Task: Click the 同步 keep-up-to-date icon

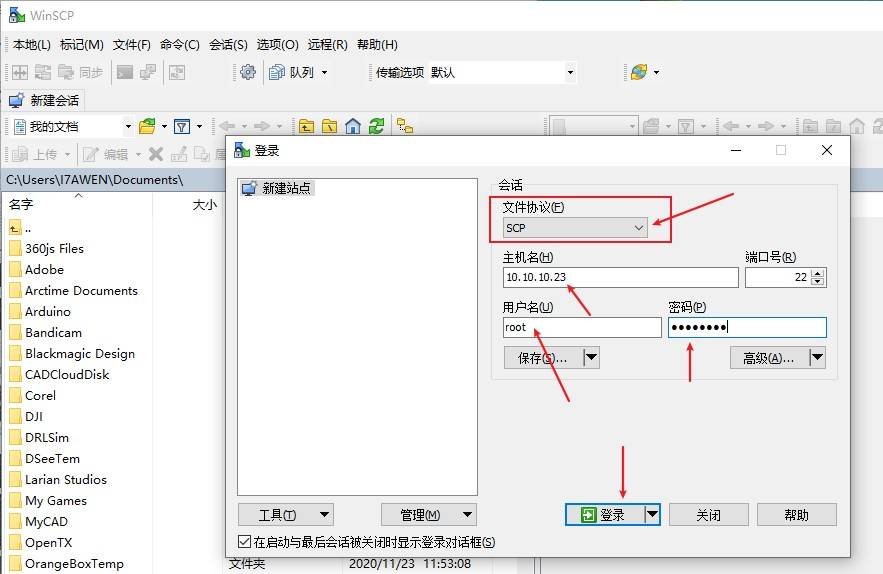Action: click(x=66, y=72)
